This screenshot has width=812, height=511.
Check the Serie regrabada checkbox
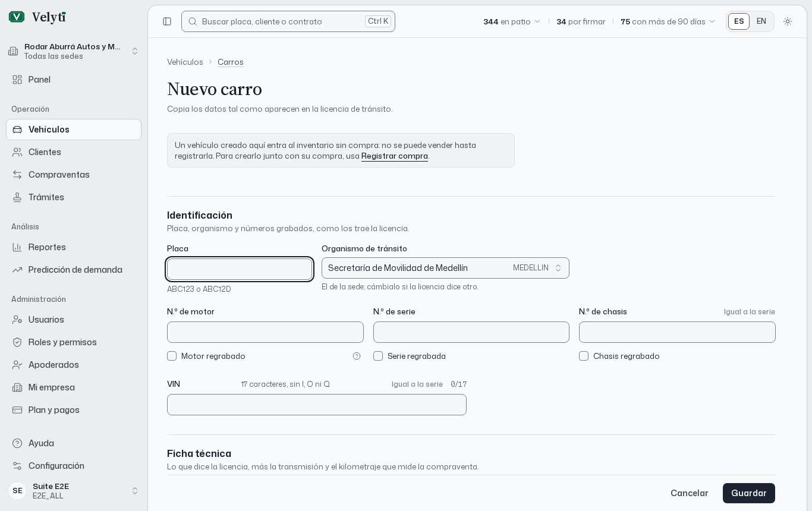click(x=378, y=356)
